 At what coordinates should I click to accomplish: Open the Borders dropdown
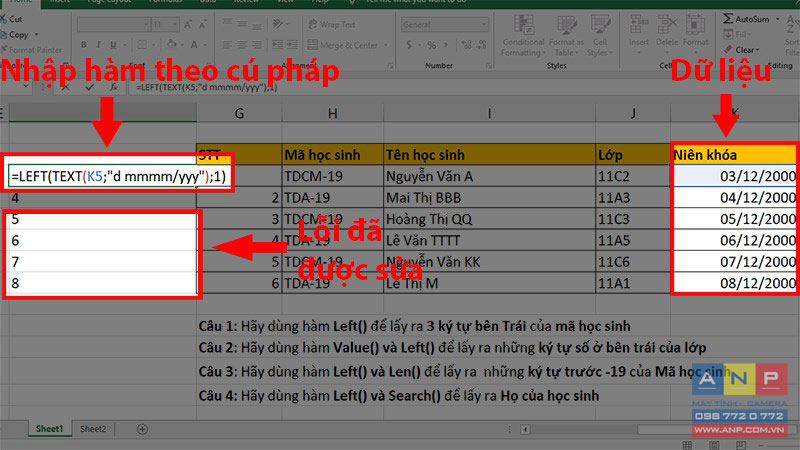point(154,45)
